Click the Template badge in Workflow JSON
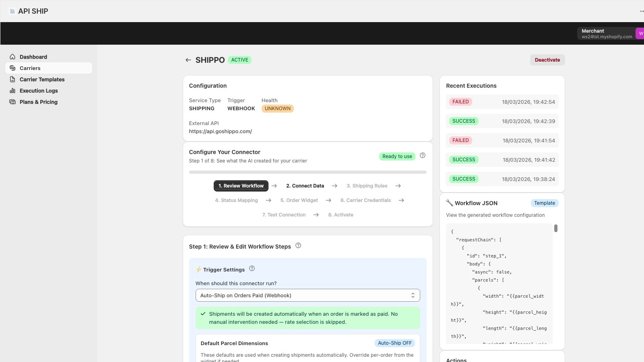Image resolution: width=644 pixels, height=362 pixels. click(x=545, y=203)
